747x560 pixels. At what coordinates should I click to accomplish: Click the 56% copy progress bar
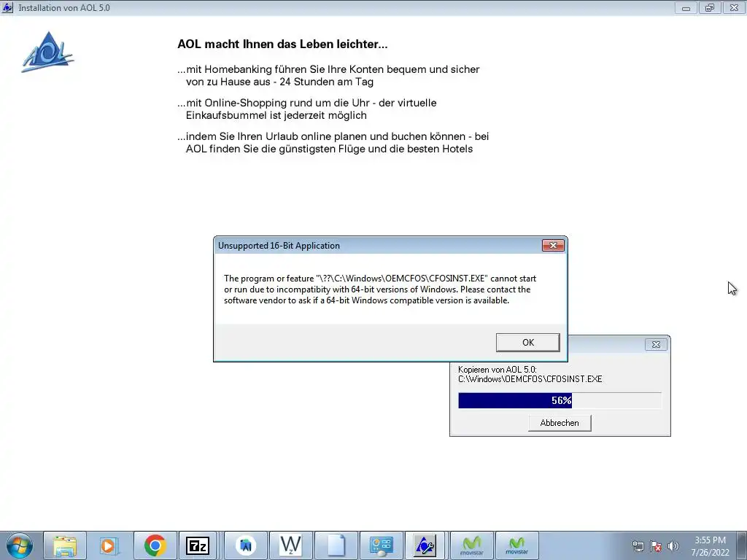coord(560,400)
